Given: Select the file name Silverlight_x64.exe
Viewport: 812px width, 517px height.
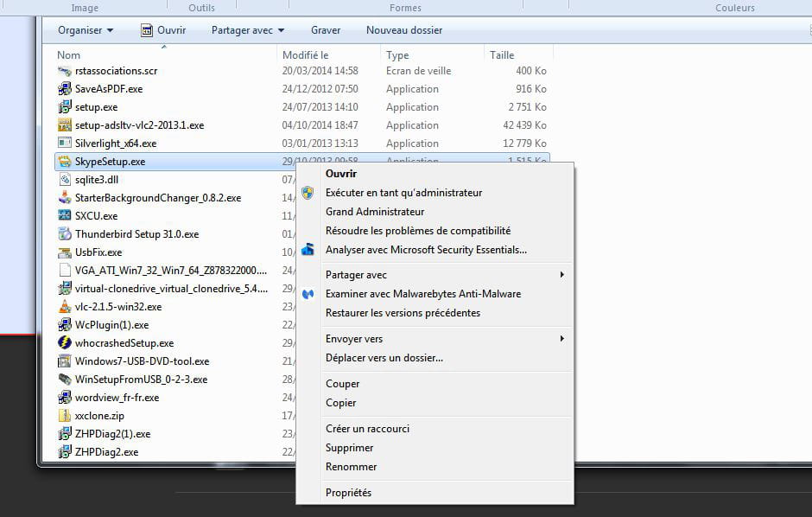Looking at the screenshot, I should [x=116, y=144].
